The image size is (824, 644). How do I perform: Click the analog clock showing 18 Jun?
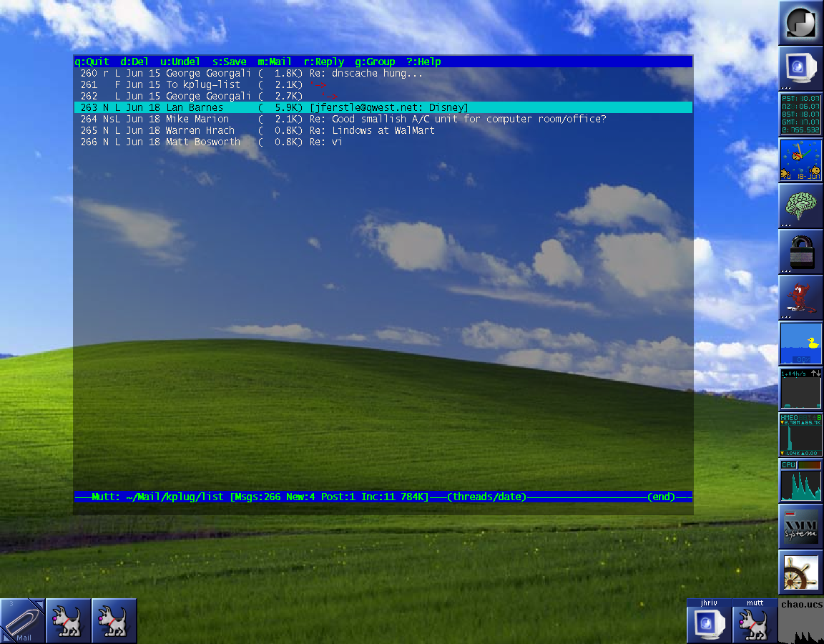[x=801, y=160]
